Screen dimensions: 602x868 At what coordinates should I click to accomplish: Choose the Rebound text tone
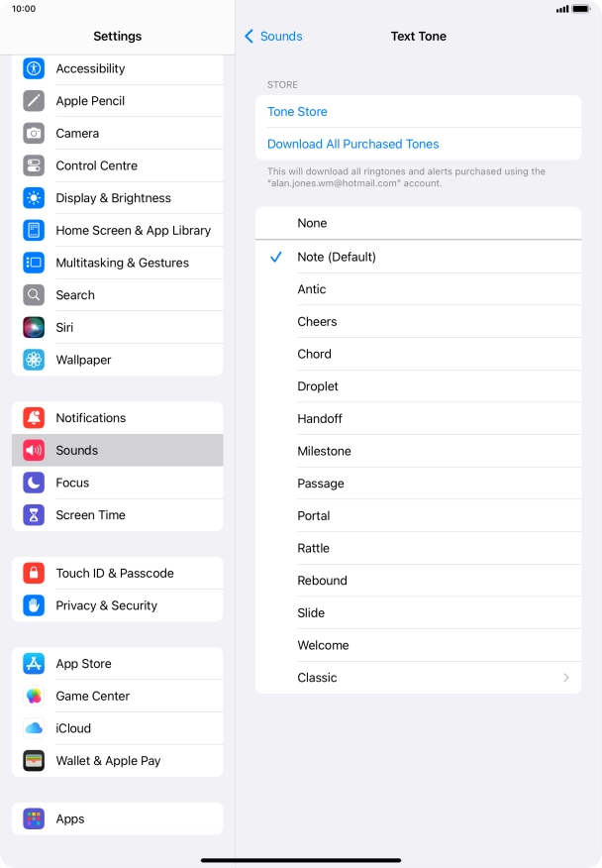point(418,581)
